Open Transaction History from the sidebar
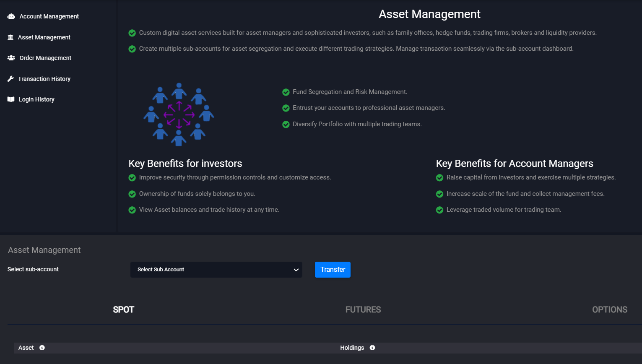642x364 pixels. click(x=44, y=78)
